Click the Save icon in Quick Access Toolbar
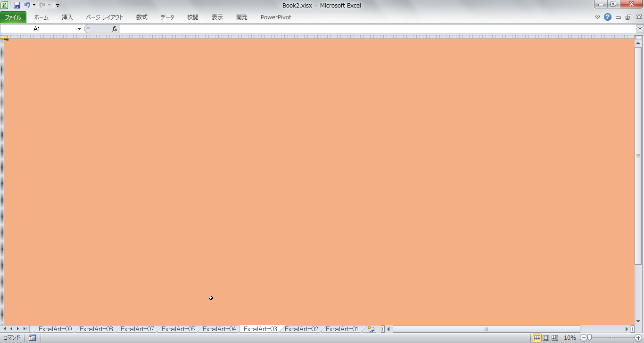 [17, 5]
